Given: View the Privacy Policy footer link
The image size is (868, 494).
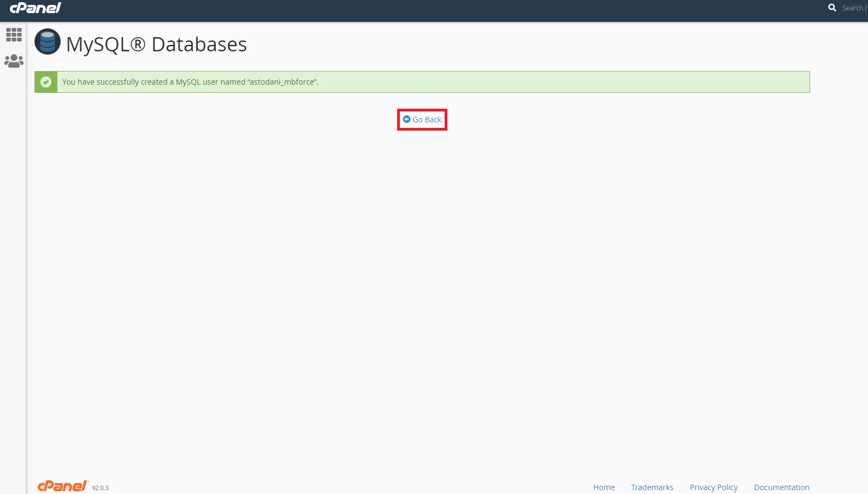Looking at the screenshot, I should coord(713,487).
